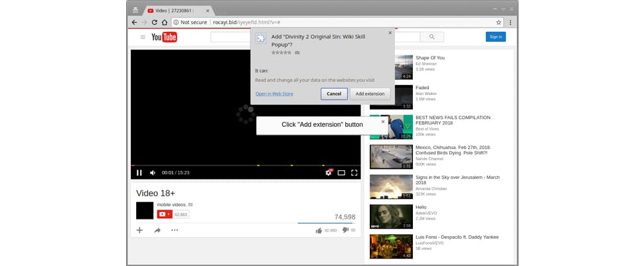Open Chrome three-dot menu
This screenshot has height=266, width=644.
click(x=511, y=22)
